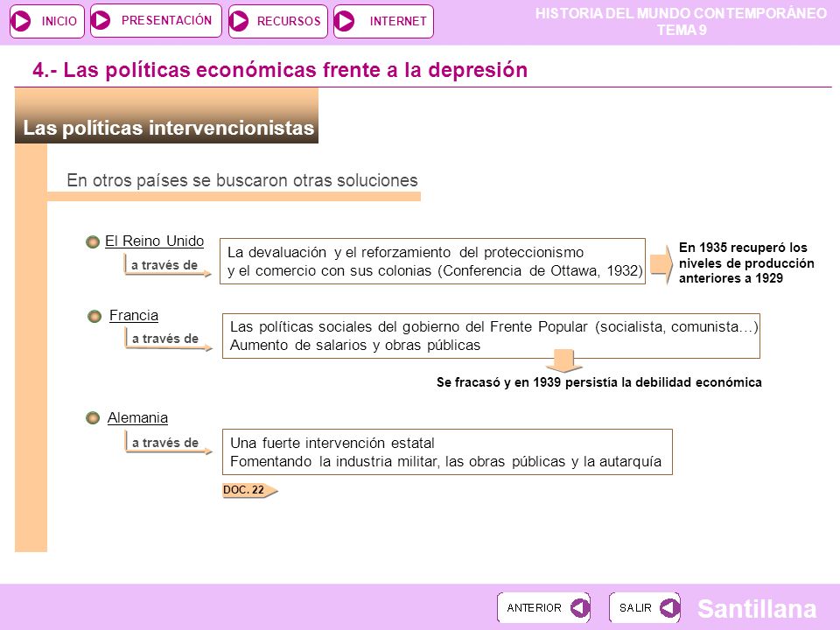
Task: Click 'En 1935 recuperó los niveles' text
Action: click(x=746, y=262)
